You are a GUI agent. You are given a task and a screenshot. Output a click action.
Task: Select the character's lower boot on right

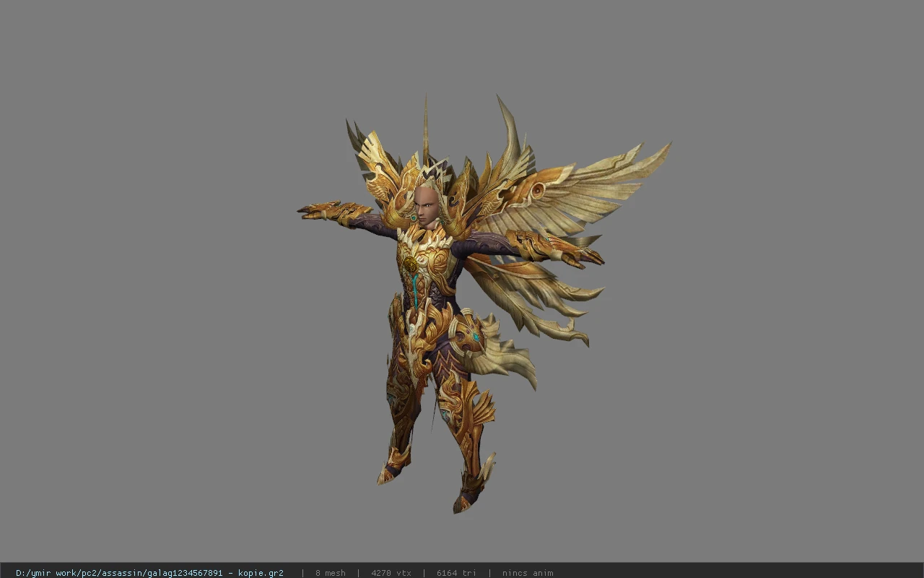[x=473, y=488]
